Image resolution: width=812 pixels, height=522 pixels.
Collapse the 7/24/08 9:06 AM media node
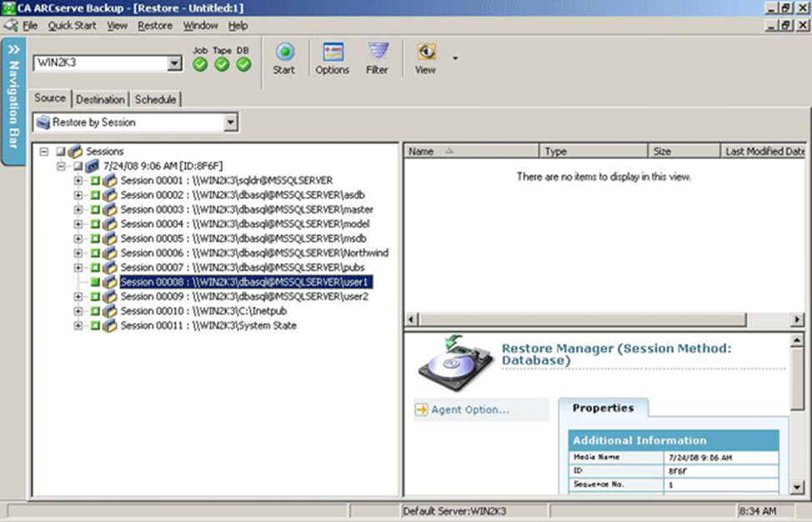point(61,166)
